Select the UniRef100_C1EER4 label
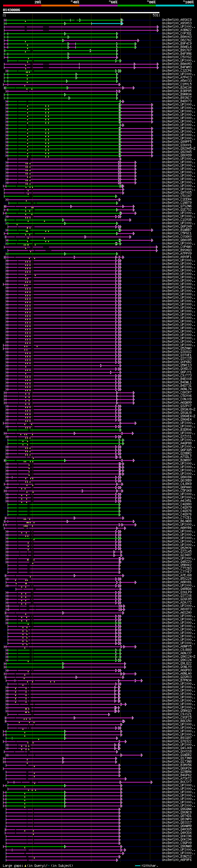Viewport: 197px width, 868px height. (x=176, y=200)
